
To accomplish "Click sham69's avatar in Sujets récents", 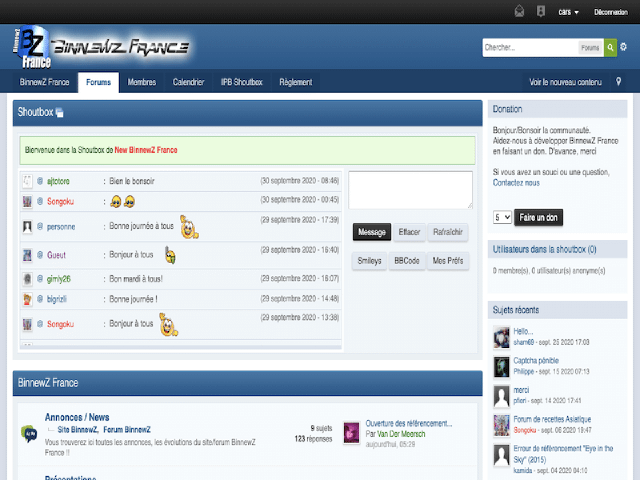I will pos(502,337).
